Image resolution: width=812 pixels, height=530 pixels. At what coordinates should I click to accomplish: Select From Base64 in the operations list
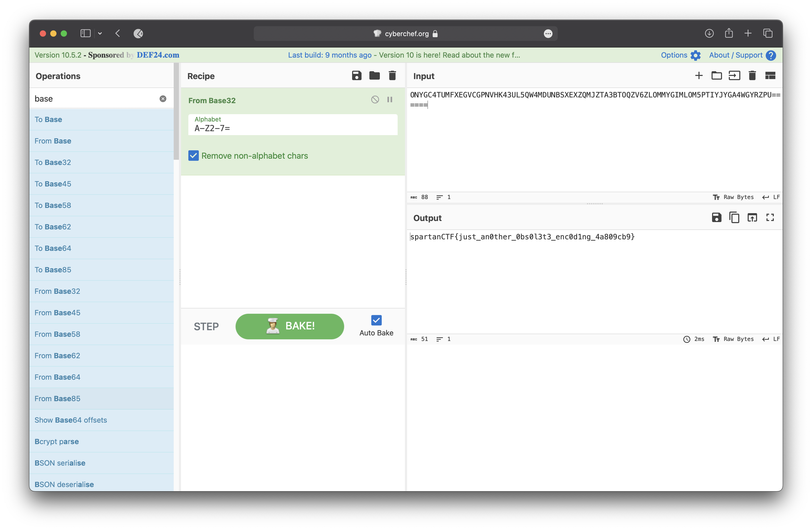tap(57, 377)
